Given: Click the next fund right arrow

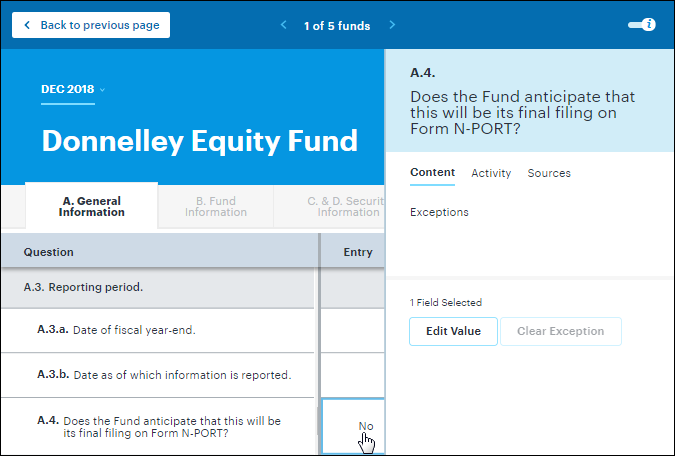Looking at the screenshot, I should tap(392, 25).
